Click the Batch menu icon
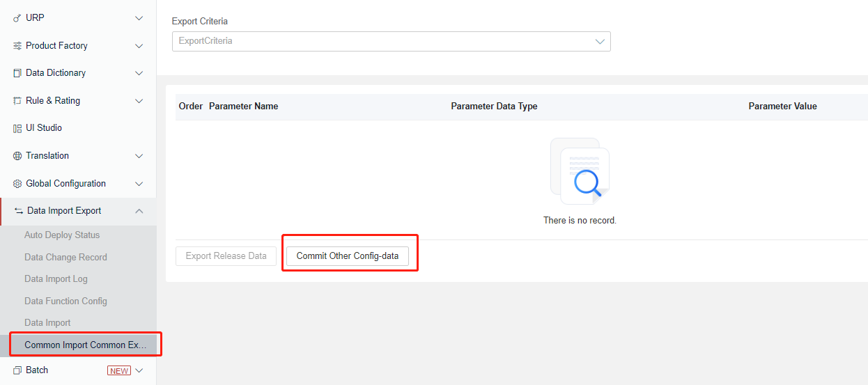This screenshot has width=868, height=385. coord(17,370)
